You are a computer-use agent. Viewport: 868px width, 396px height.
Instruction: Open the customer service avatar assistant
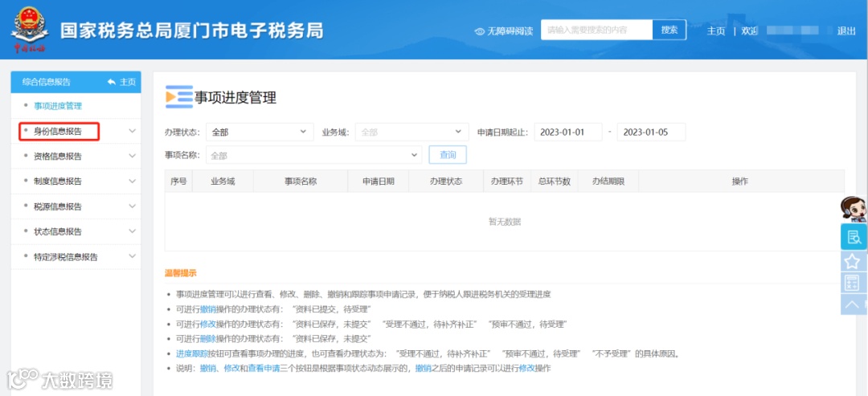click(853, 209)
